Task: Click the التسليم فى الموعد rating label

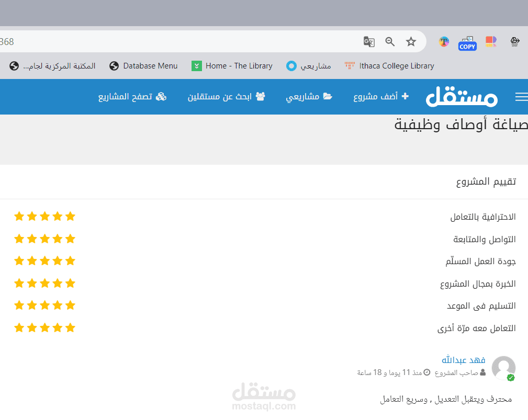Action: pyautogui.click(x=481, y=305)
